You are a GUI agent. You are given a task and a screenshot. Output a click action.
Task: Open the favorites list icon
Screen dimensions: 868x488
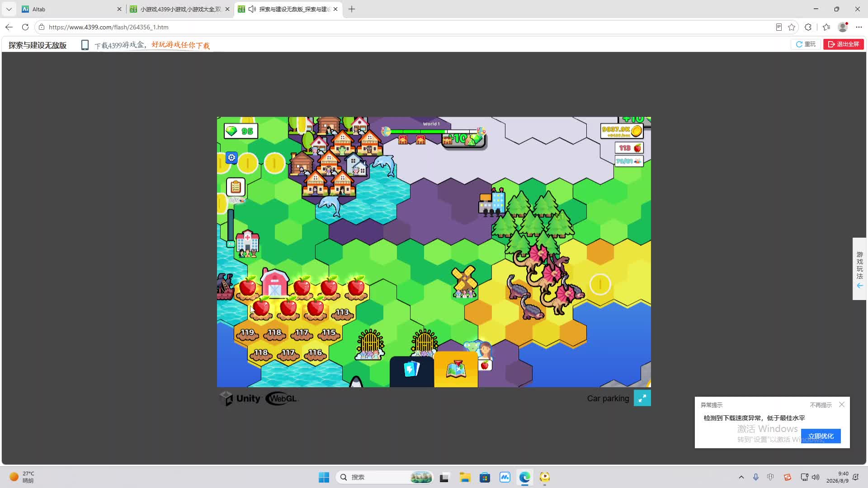[x=826, y=27]
